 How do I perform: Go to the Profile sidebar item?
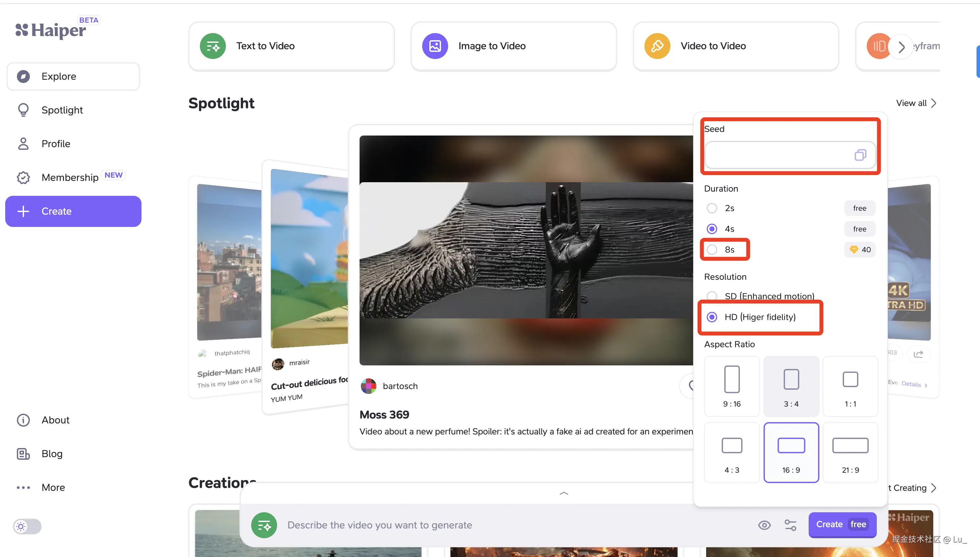click(56, 143)
